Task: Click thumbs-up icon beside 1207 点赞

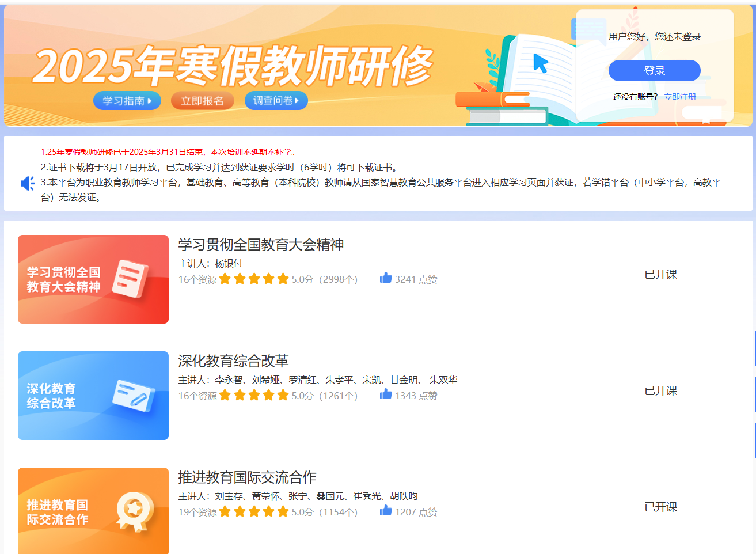Action: coord(386,511)
